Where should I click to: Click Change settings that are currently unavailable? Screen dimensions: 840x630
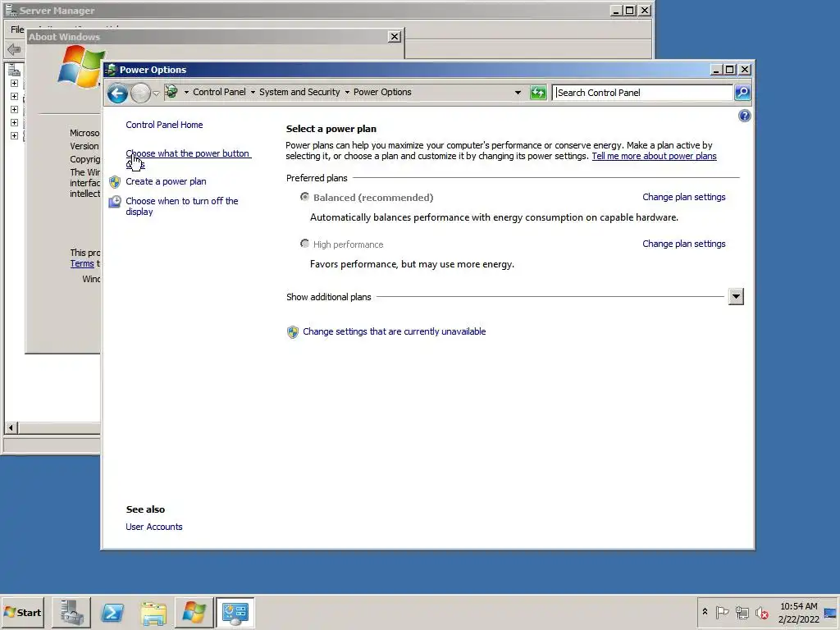click(395, 331)
